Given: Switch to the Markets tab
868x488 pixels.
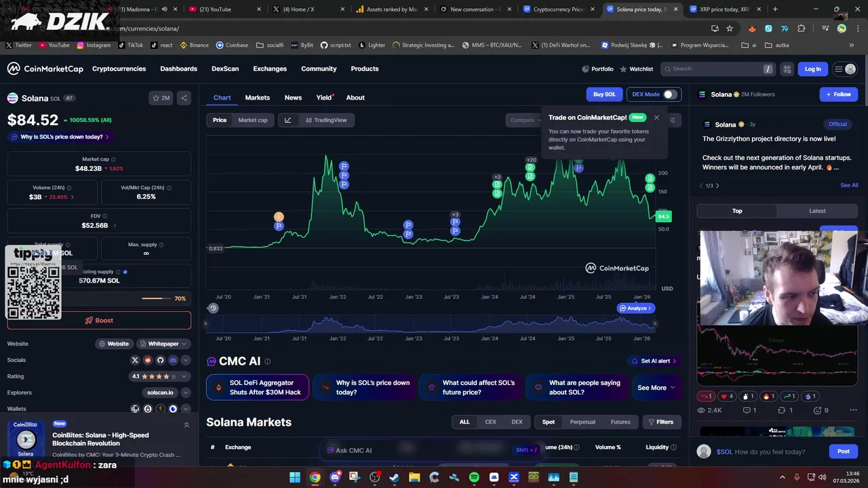Looking at the screenshot, I should coord(257,98).
